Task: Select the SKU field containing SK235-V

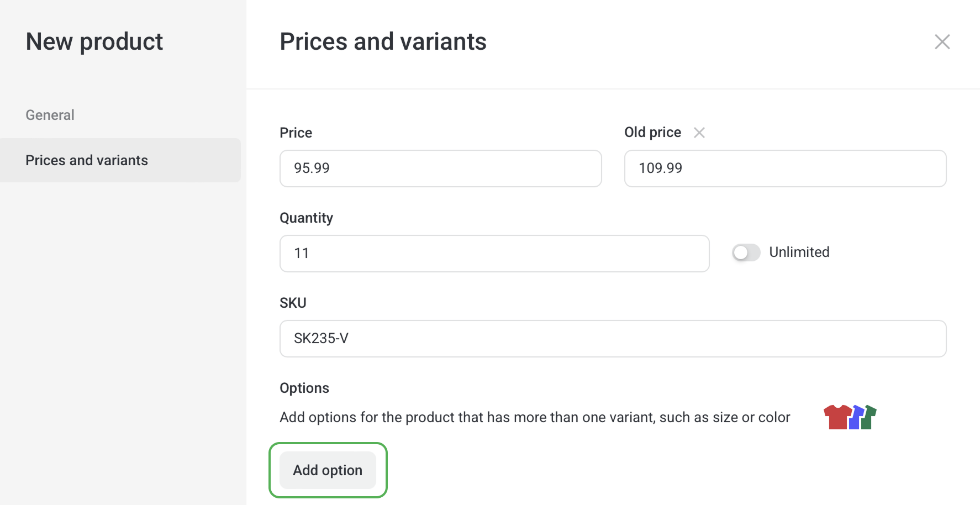Action: (613, 339)
